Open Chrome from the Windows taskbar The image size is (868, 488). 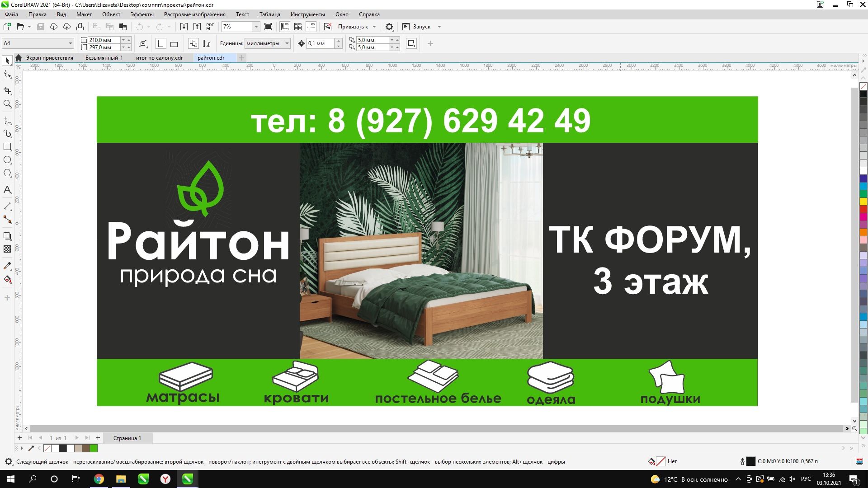[x=99, y=479]
